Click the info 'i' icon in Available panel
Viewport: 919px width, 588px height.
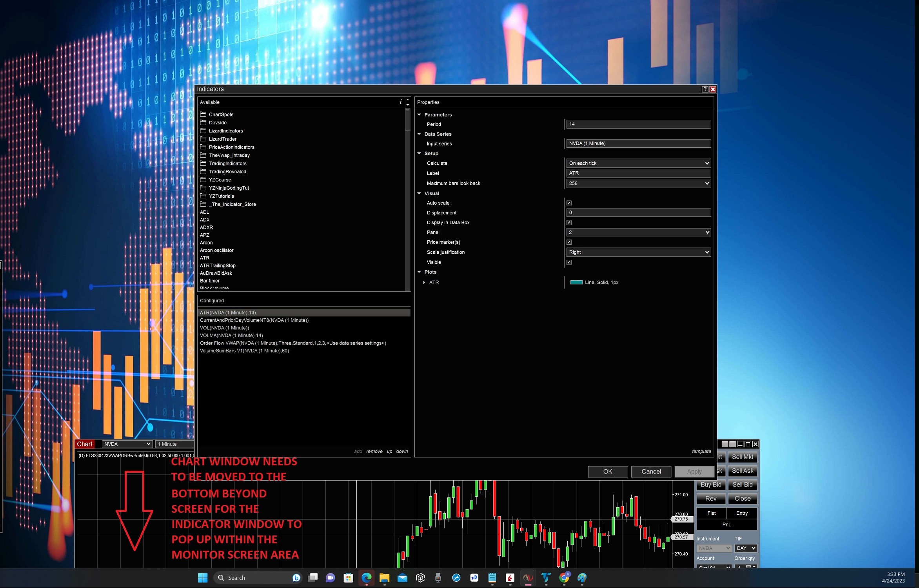[400, 102]
